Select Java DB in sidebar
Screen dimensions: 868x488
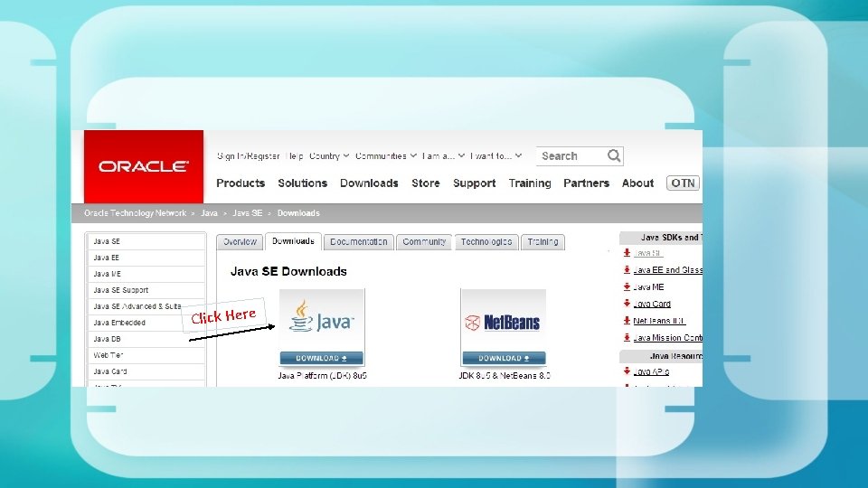146,339
